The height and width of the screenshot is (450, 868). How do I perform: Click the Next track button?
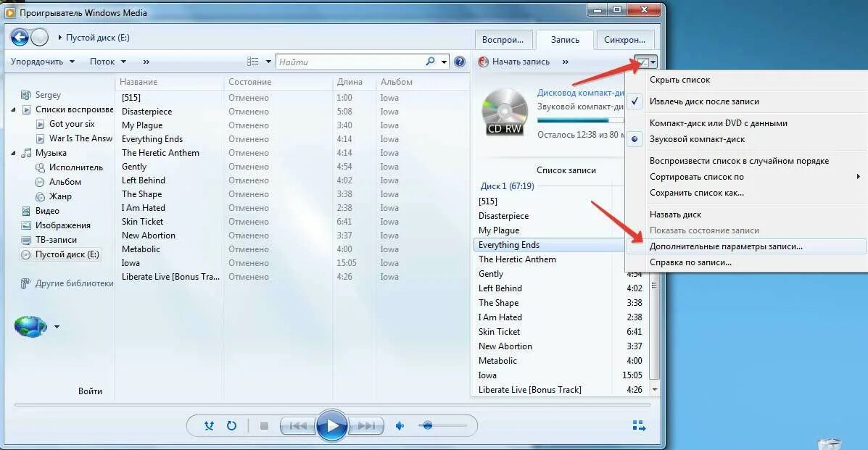tap(366, 425)
